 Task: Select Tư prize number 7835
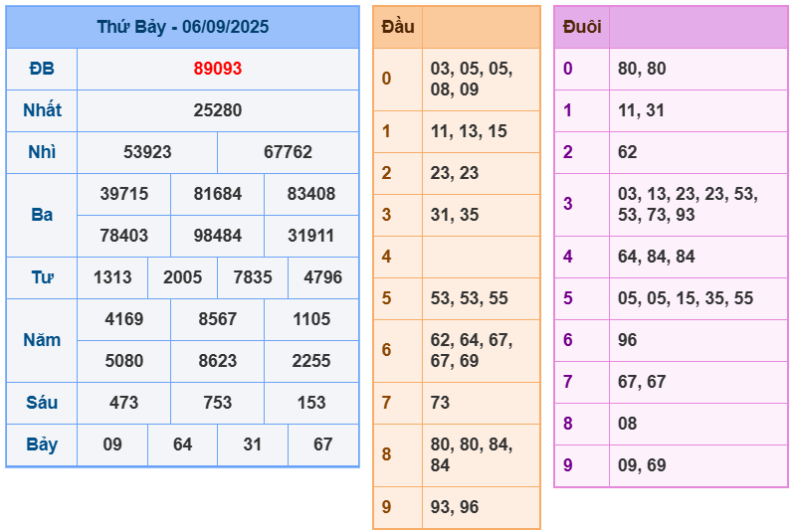252,277
